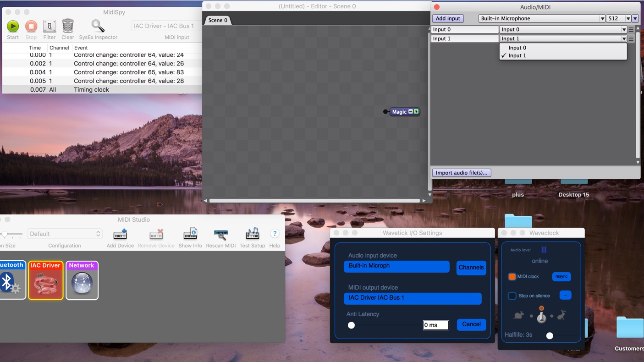Image resolution: width=644 pixels, height=362 pixels.
Task: Start MIDI capture in MidiSpy
Action: coord(13,26)
